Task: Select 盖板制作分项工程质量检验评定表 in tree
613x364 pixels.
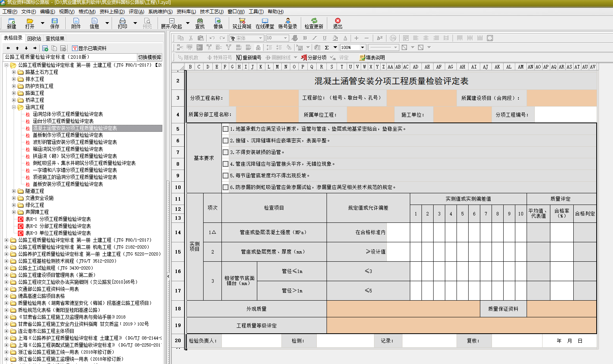Action: pyautogui.click(x=68, y=135)
